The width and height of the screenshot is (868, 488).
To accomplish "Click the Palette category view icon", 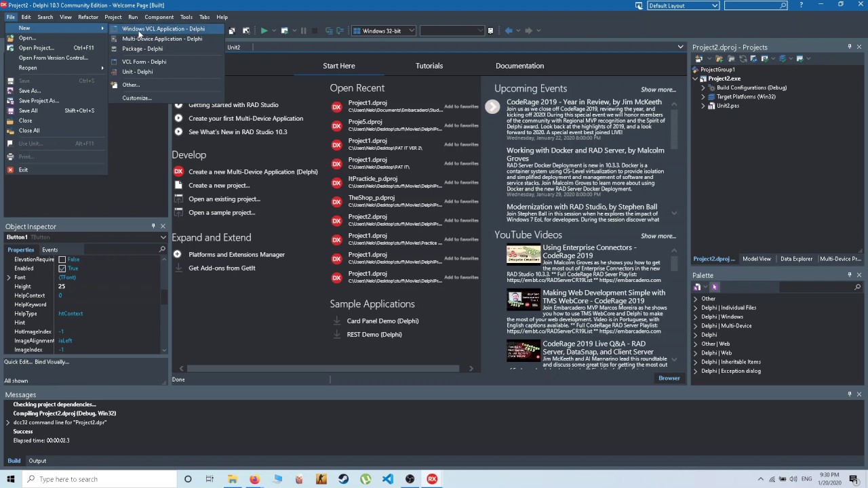I will tap(697, 287).
